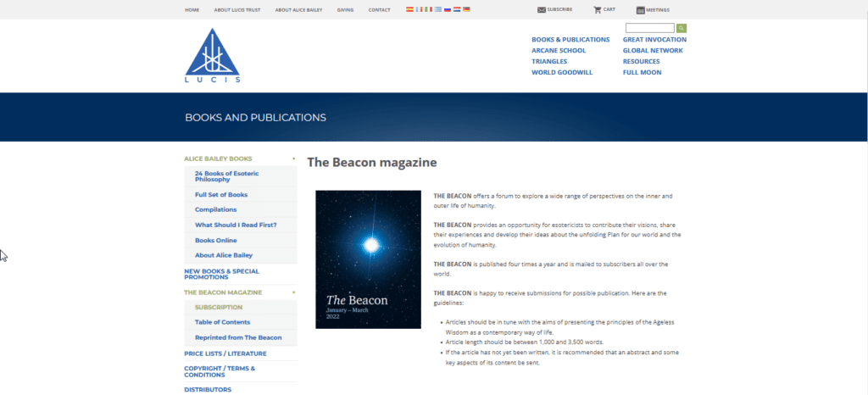Viewport: 868px width, 395px height.
Task: Click inside the search text field
Action: click(650, 28)
